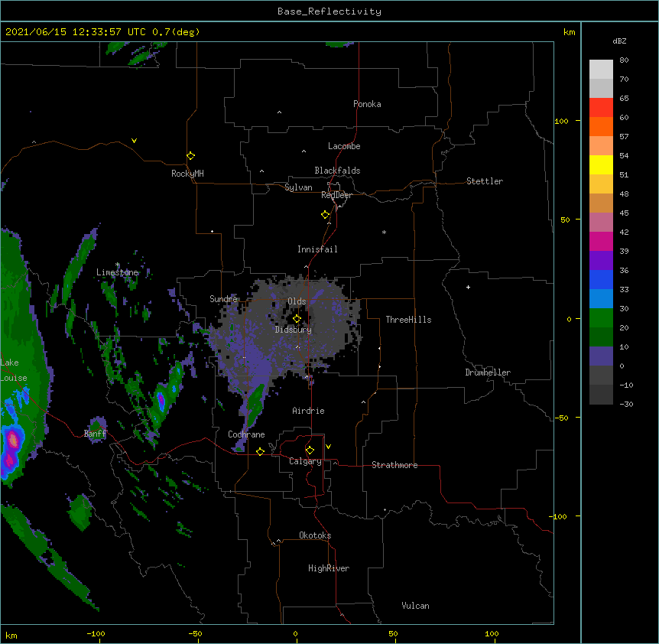Click the Olds label
Screen dimensions: 659x644
pyautogui.click(x=297, y=301)
